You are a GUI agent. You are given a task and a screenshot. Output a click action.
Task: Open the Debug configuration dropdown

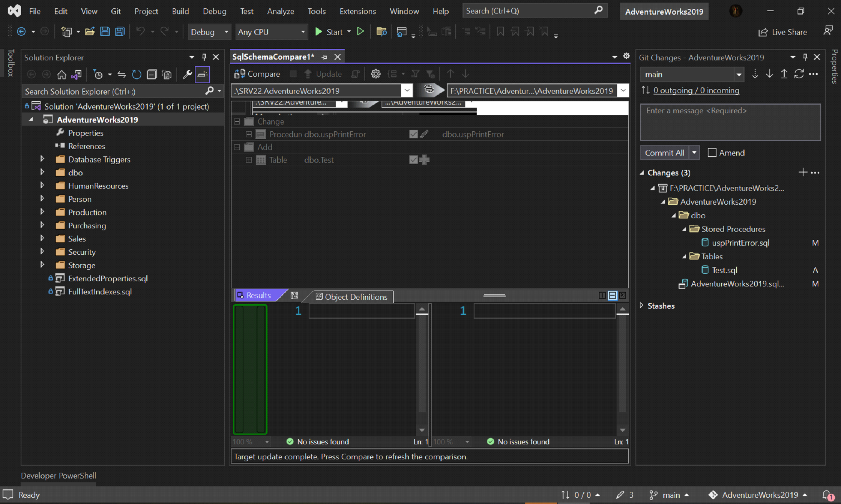click(209, 32)
